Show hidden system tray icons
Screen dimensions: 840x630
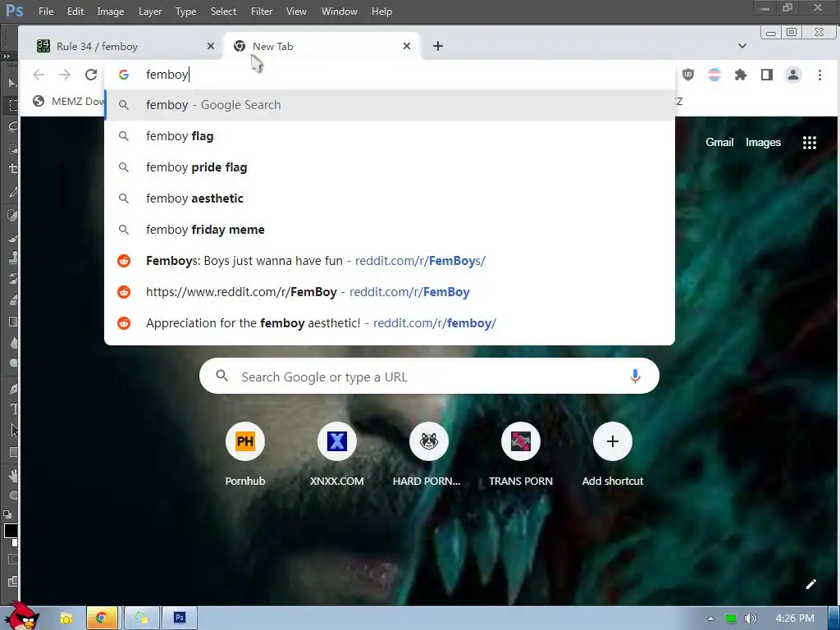coord(710,619)
